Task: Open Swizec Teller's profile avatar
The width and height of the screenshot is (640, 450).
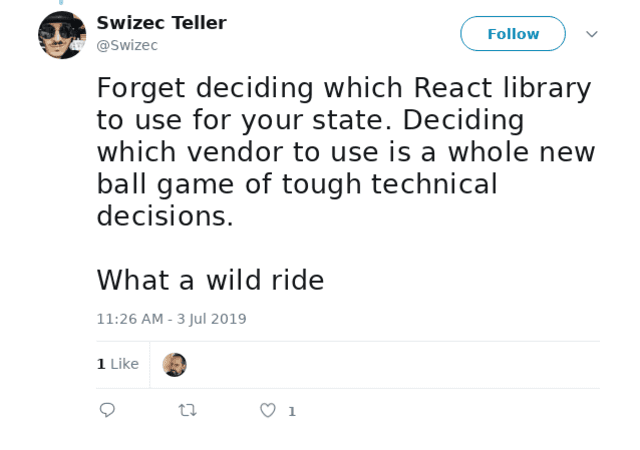Action: [x=62, y=35]
